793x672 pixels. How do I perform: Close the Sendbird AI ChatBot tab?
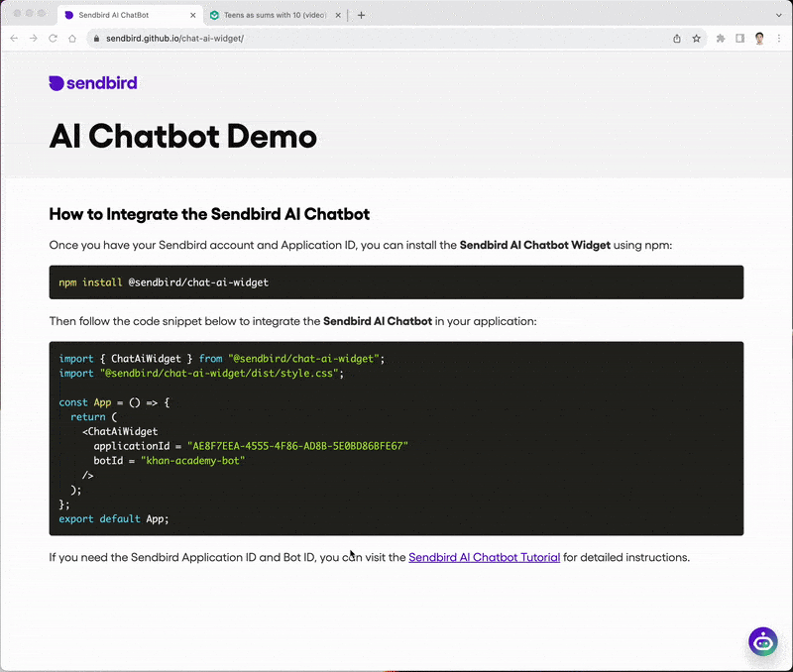pyautogui.click(x=192, y=15)
